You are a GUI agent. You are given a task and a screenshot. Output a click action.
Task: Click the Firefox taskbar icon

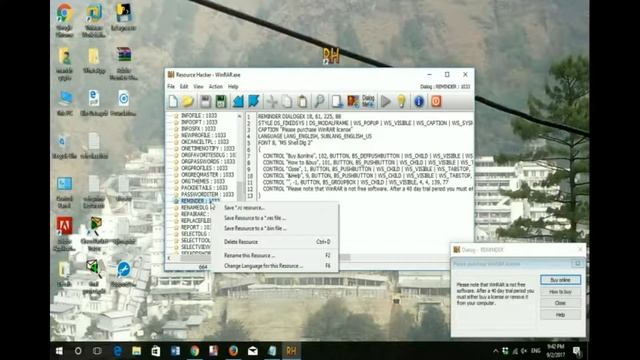click(233, 351)
